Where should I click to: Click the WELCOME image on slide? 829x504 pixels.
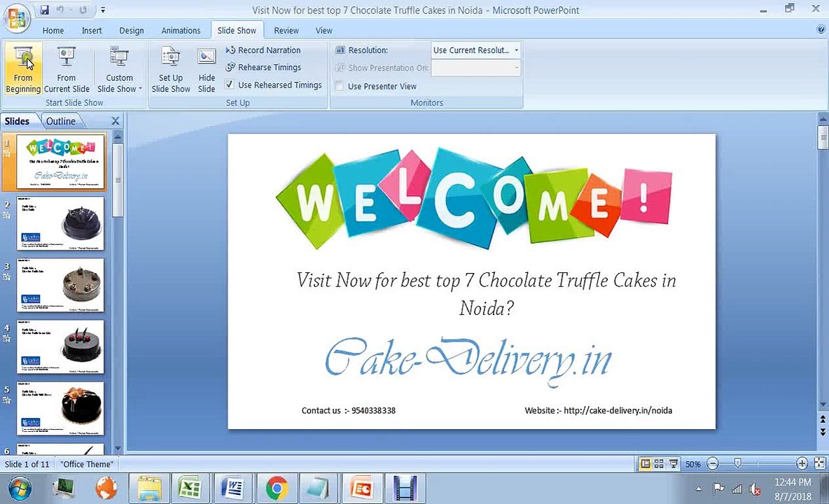(474, 199)
